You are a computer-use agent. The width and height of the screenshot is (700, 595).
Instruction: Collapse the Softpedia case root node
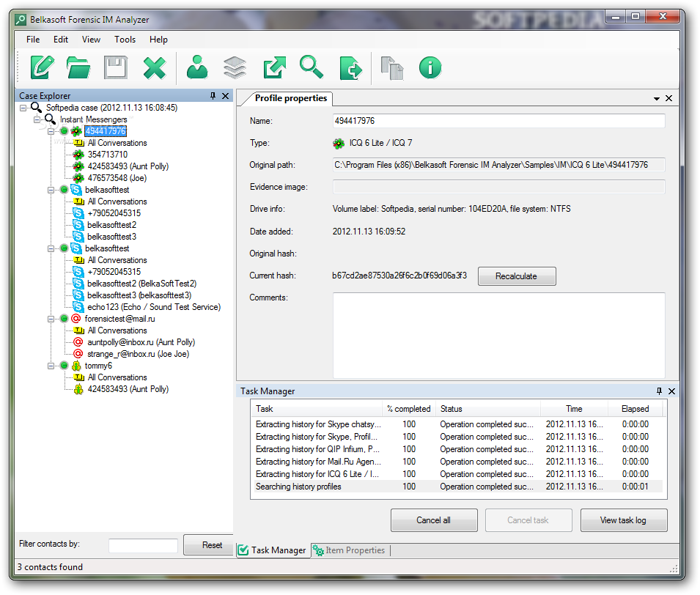(x=23, y=108)
